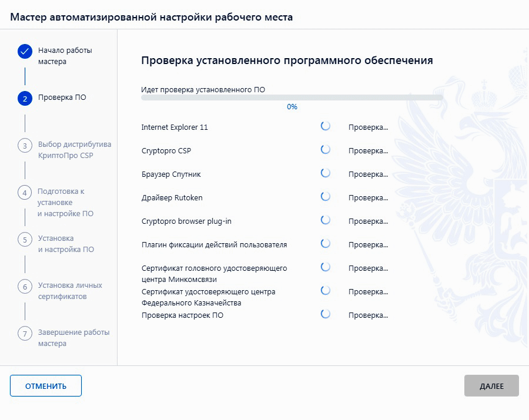Click 'Проверка...' status beside Плагин фиксации действий
529x420 pixels.
[x=368, y=244]
